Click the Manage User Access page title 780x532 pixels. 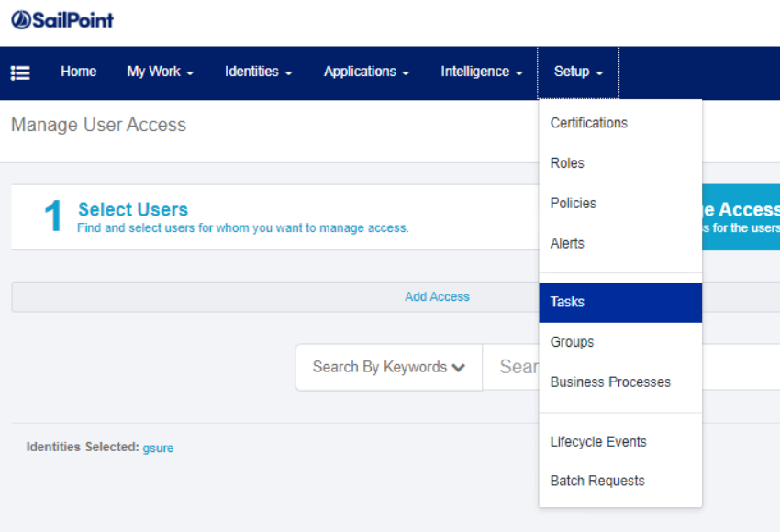(x=98, y=125)
